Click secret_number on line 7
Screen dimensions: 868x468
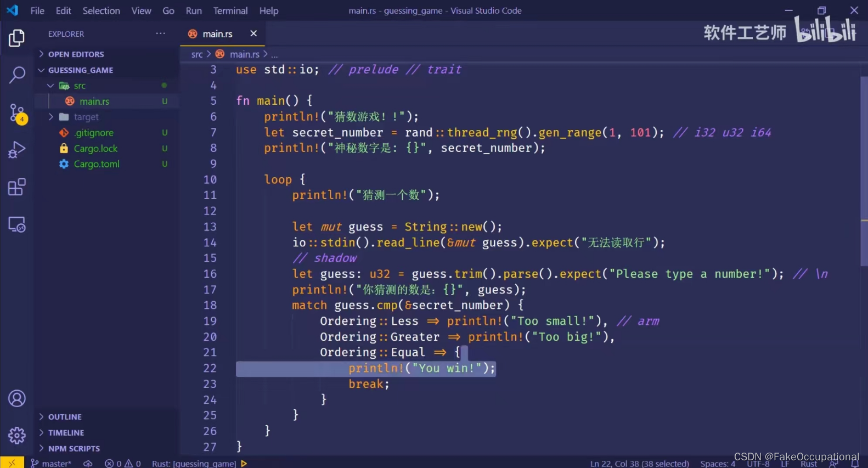[x=337, y=132]
